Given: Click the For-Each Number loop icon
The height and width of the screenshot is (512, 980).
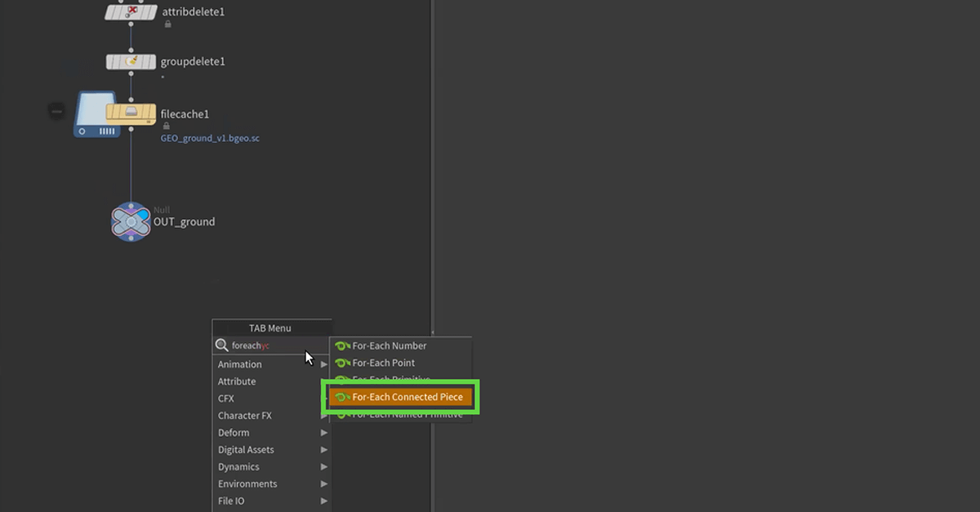Looking at the screenshot, I should point(342,346).
